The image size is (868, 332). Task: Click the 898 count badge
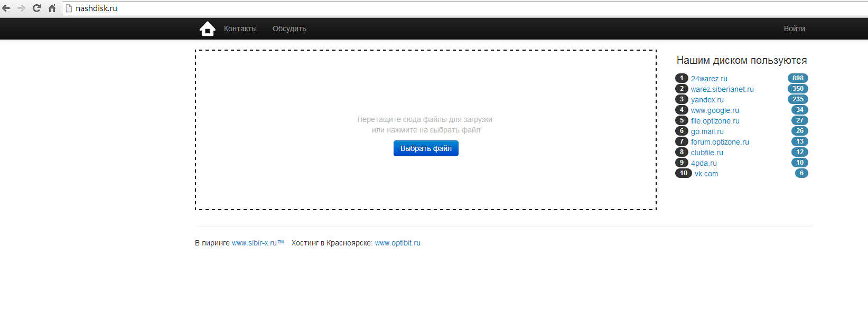tap(797, 78)
